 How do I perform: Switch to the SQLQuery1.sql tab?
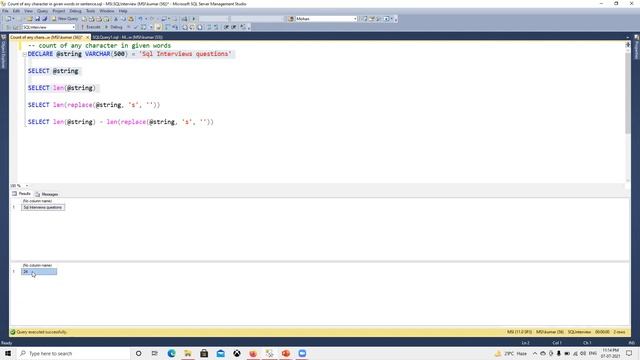128,37
